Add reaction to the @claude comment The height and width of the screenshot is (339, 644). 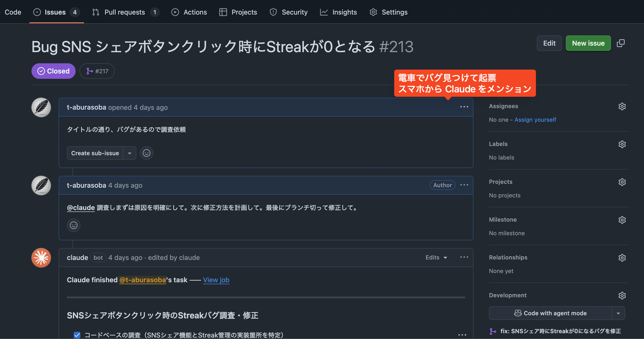[73, 226]
